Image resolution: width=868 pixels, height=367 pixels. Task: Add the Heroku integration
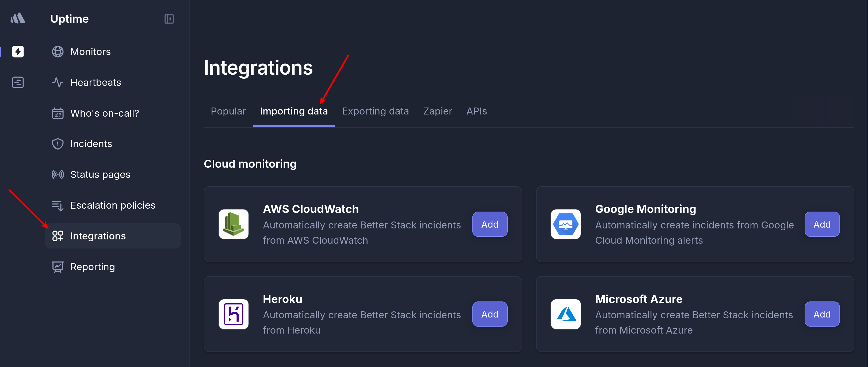pyautogui.click(x=490, y=314)
